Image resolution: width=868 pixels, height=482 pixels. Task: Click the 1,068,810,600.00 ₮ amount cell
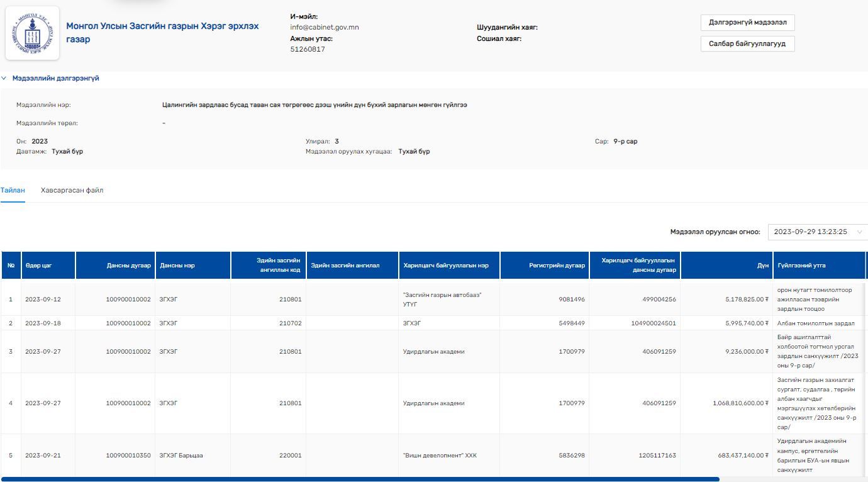(x=740, y=403)
